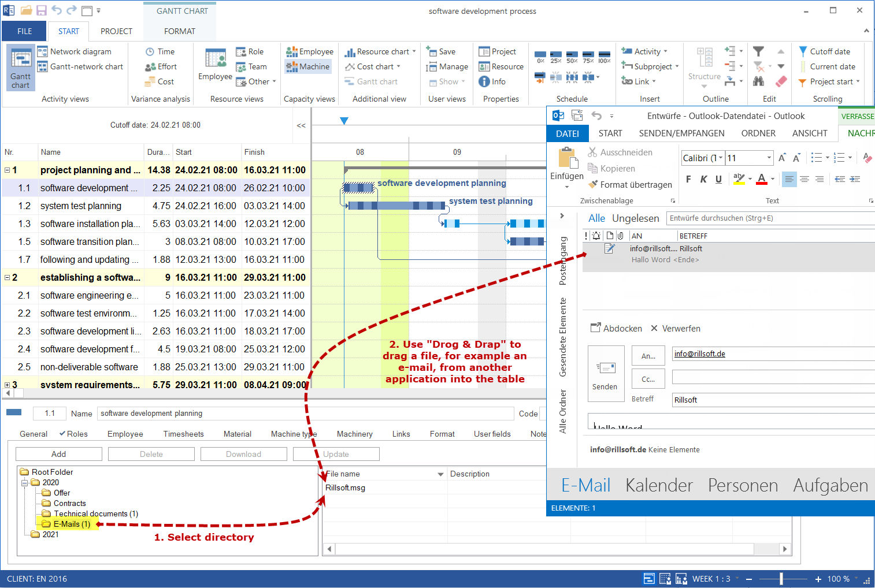
Task: Open the Gantt chart activity view
Action: click(x=21, y=68)
